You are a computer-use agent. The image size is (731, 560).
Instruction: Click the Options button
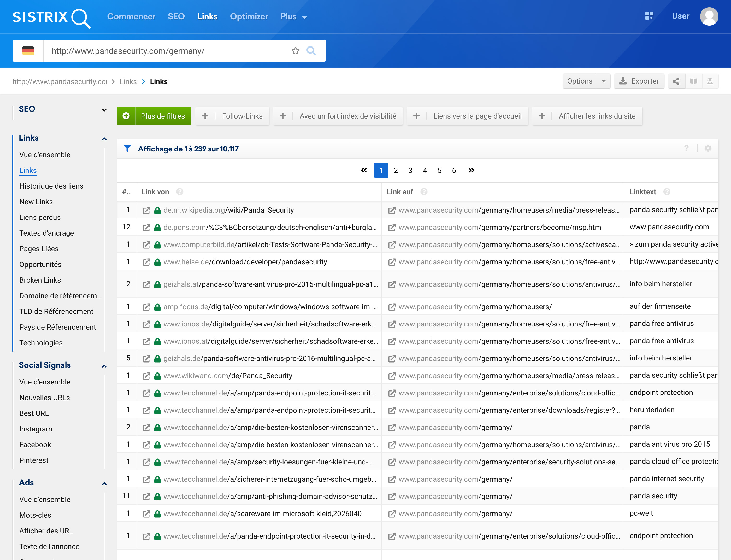click(x=580, y=81)
